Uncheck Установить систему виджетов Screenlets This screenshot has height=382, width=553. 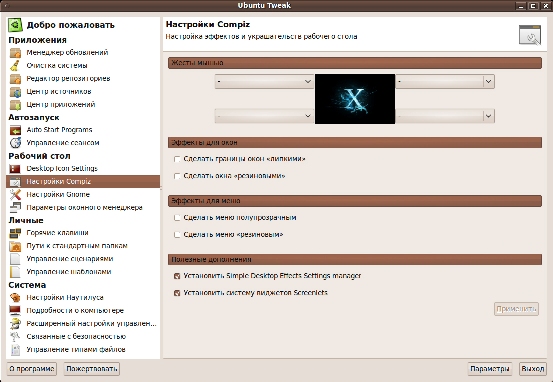pos(177,293)
